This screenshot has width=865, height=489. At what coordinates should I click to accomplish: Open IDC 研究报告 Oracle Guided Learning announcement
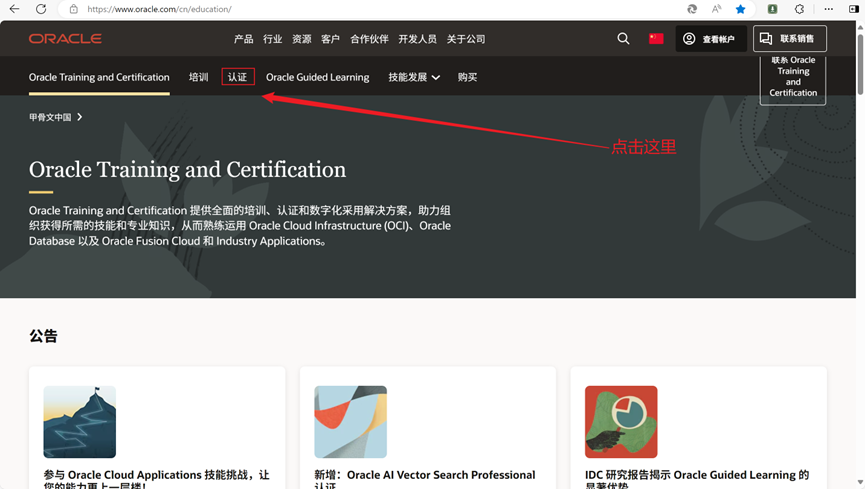coord(697,479)
